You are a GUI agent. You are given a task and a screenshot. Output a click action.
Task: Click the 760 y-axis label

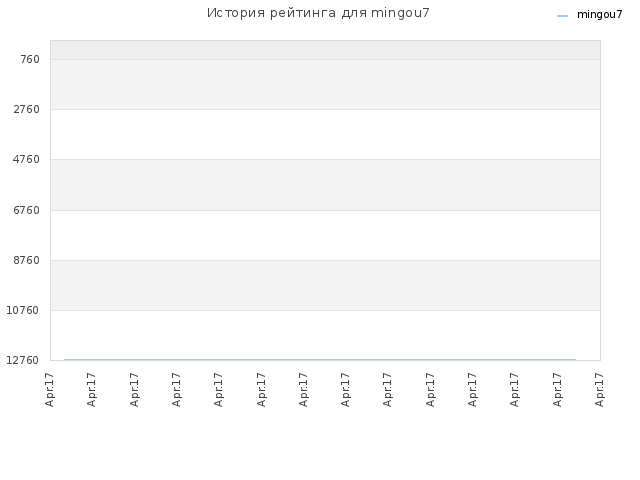click(30, 60)
